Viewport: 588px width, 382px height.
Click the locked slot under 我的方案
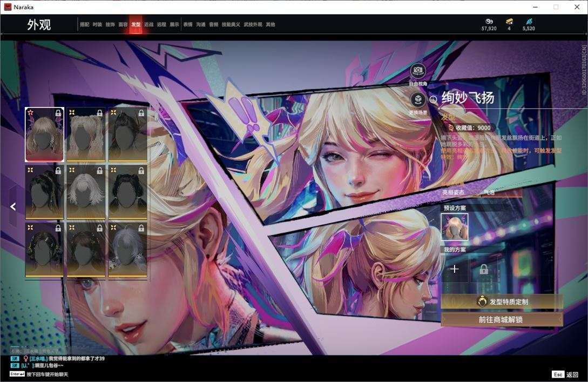tap(484, 269)
